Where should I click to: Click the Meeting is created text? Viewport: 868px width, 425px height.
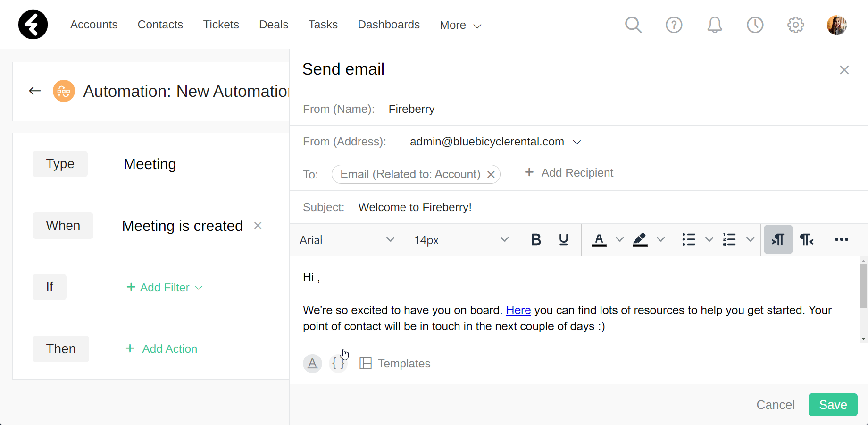183,226
